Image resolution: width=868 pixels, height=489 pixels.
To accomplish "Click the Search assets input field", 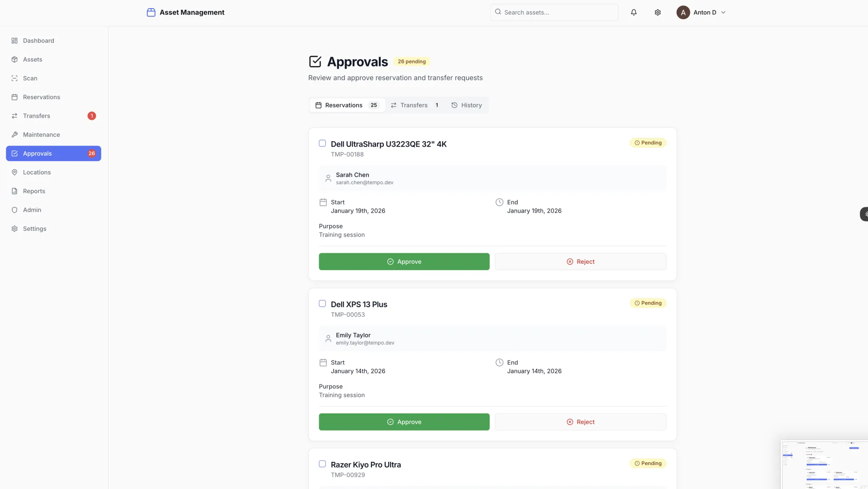I will click(554, 13).
